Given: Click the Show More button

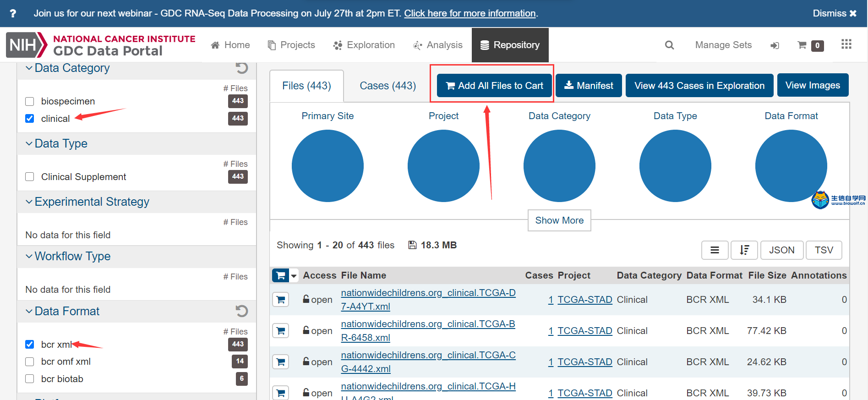Looking at the screenshot, I should 559,220.
